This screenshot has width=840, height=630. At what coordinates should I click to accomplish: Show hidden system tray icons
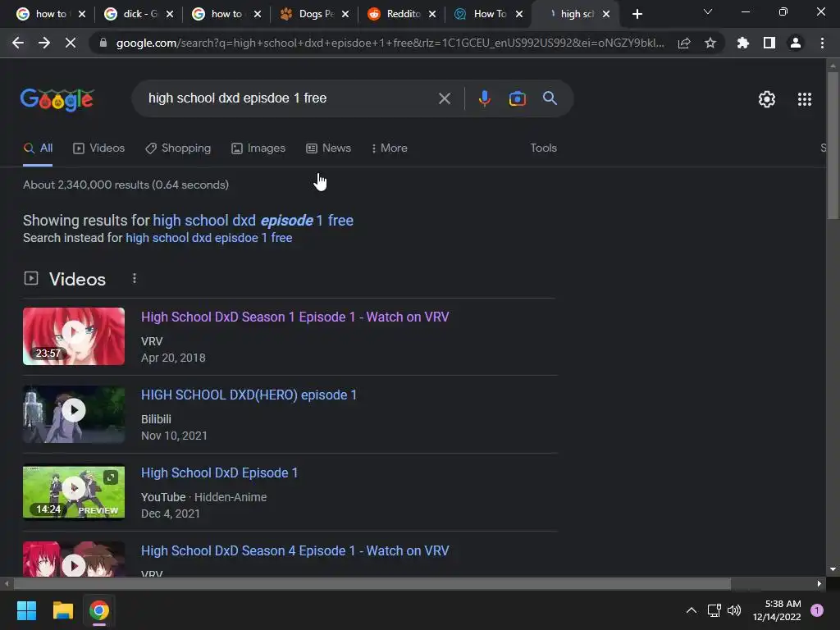pos(691,610)
